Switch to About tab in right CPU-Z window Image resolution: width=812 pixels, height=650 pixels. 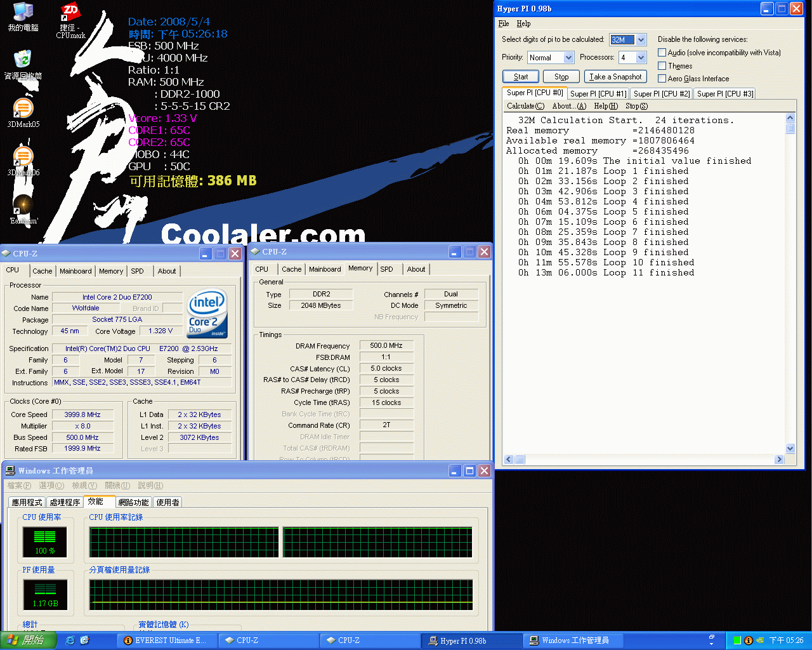coord(416,269)
